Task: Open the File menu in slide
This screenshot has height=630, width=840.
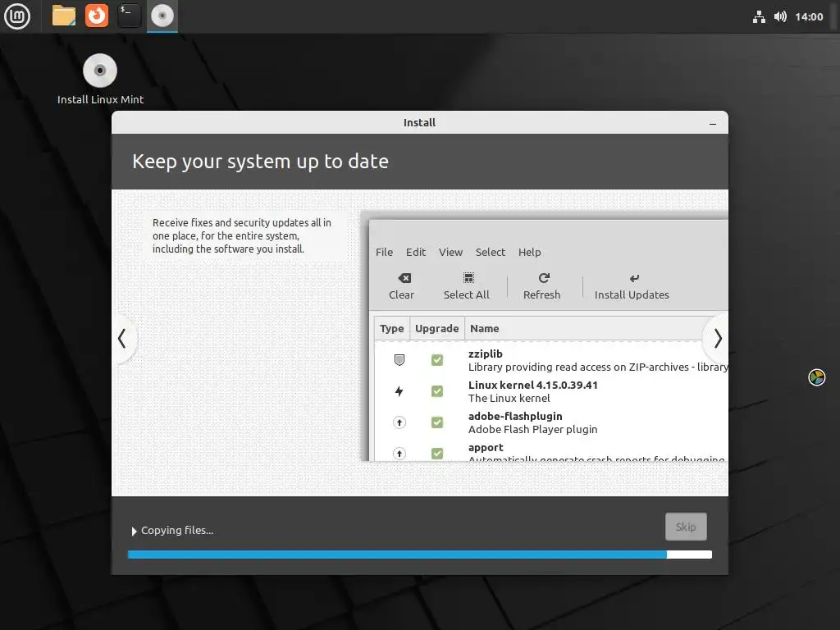Action: pos(384,252)
